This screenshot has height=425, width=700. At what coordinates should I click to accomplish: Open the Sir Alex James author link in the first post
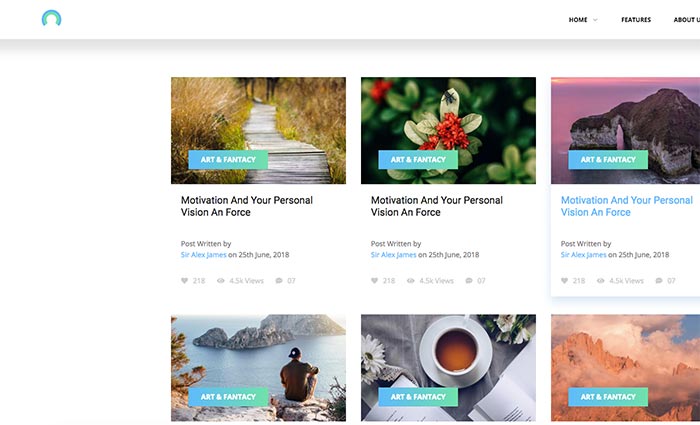pyautogui.click(x=204, y=254)
